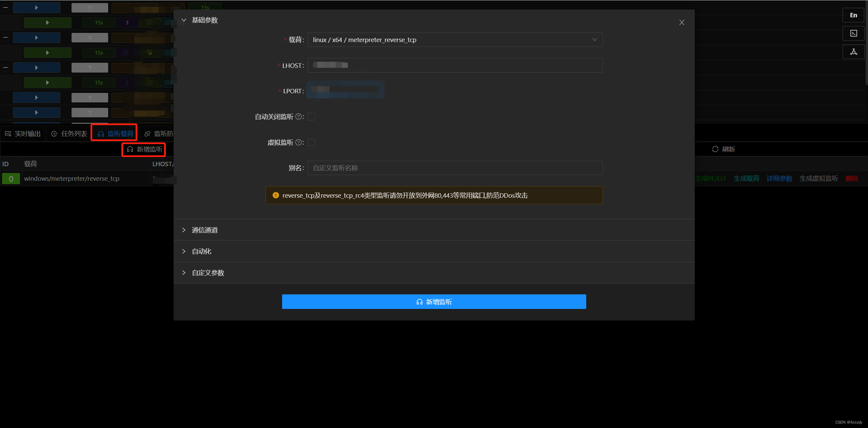Click the headphone icon on 监听载荷 tab

click(x=101, y=134)
